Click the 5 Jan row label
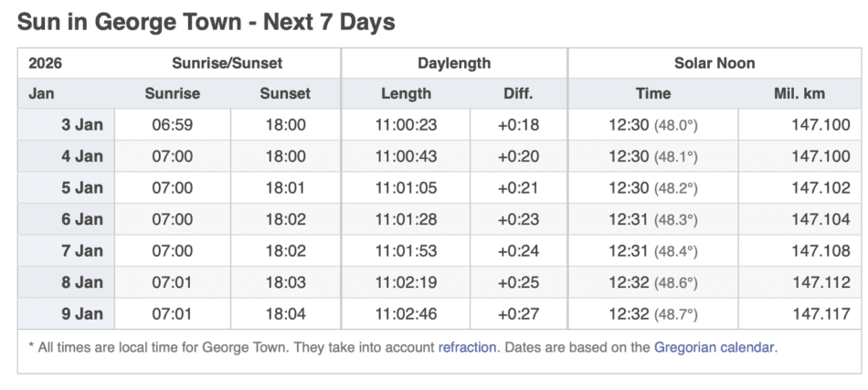The image size is (868, 390). pos(82,188)
